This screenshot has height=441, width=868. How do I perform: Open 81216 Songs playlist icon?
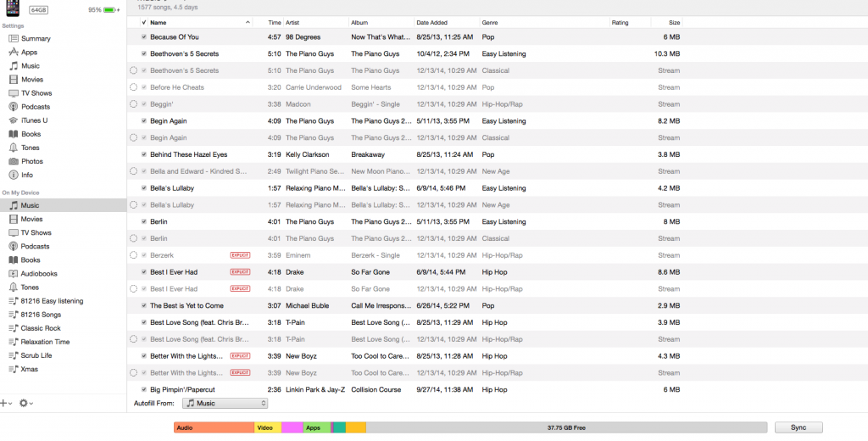click(x=14, y=315)
